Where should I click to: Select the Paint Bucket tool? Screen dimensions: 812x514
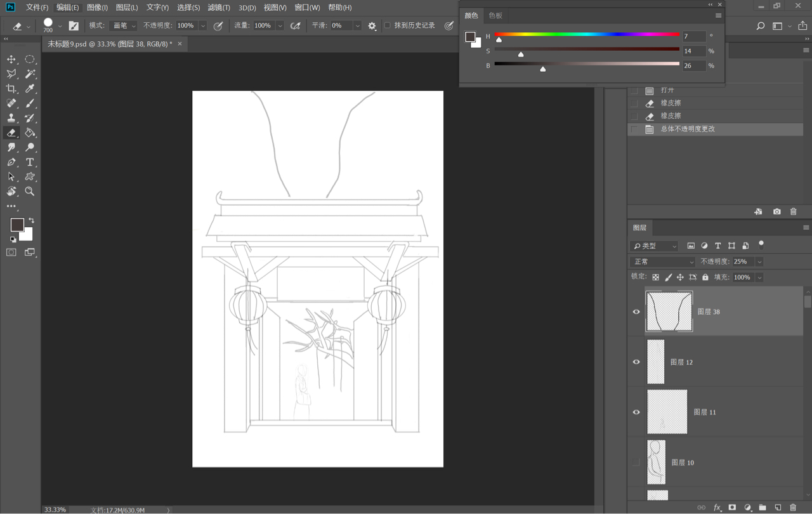point(30,133)
